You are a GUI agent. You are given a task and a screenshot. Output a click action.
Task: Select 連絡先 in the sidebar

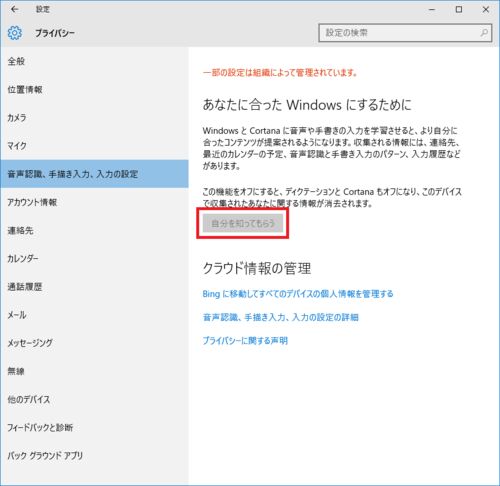(x=94, y=230)
